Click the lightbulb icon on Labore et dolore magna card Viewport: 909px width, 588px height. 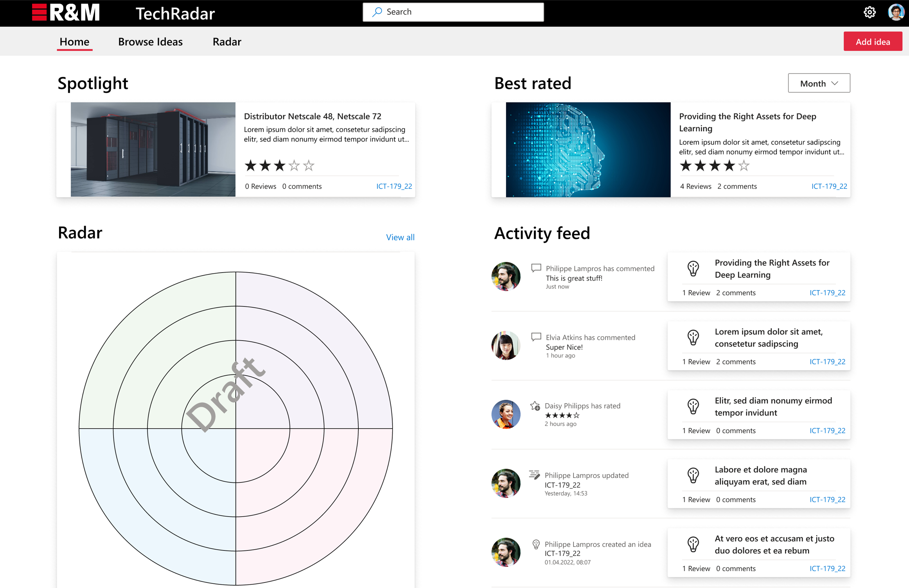[693, 475]
